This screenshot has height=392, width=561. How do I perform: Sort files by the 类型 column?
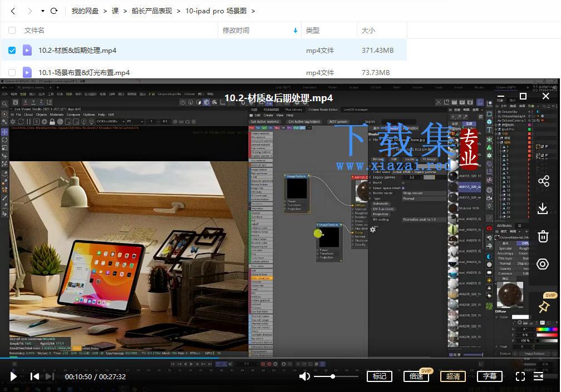tap(313, 31)
